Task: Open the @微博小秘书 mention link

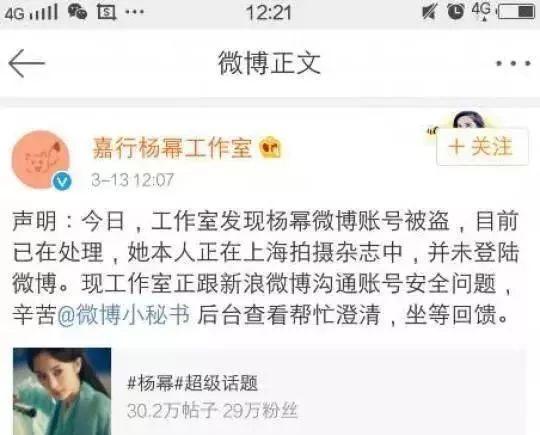Action: coord(123,314)
